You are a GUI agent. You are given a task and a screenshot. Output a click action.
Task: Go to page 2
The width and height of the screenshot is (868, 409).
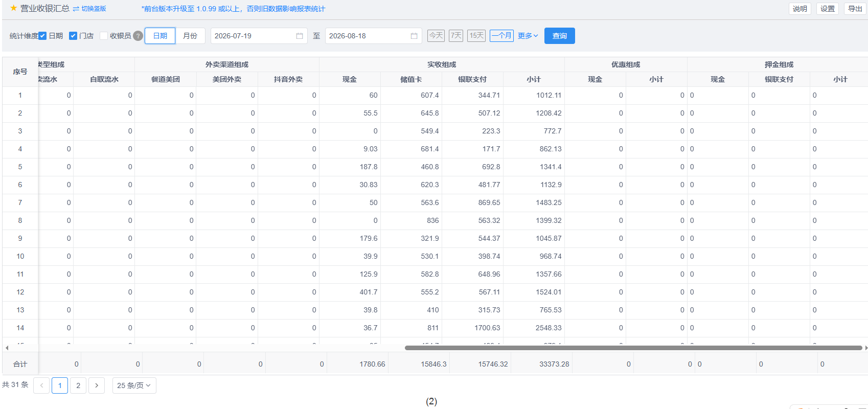click(x=78, y=385)
